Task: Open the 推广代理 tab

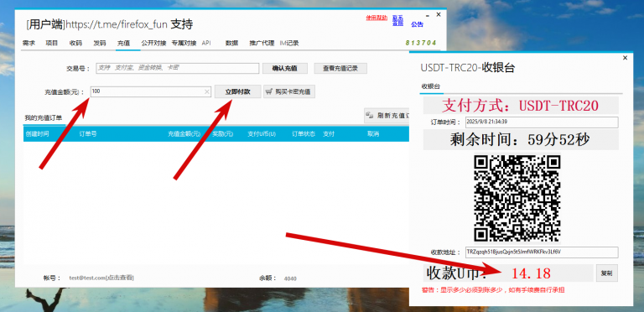Action: 262,43
